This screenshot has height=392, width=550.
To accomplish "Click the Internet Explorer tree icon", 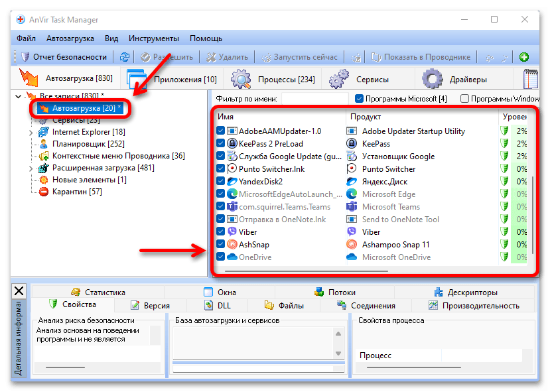I will [44, 132].
